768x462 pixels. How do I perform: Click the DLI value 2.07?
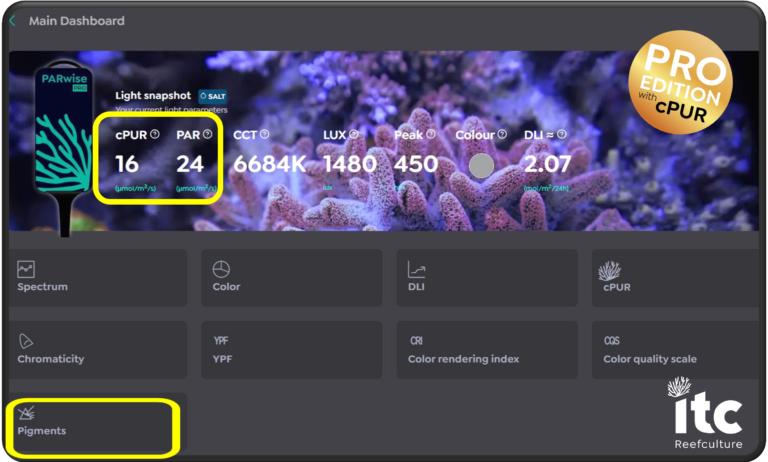548,164
